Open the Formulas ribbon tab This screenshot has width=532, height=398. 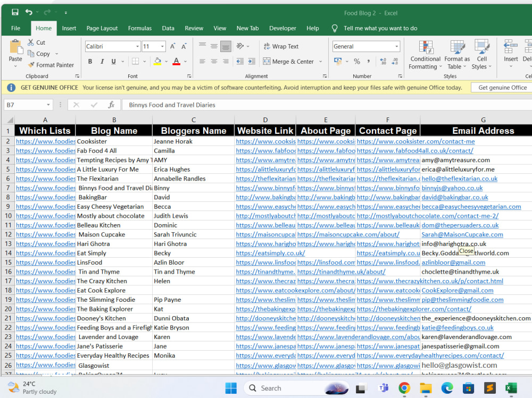(x=140, y=28)
